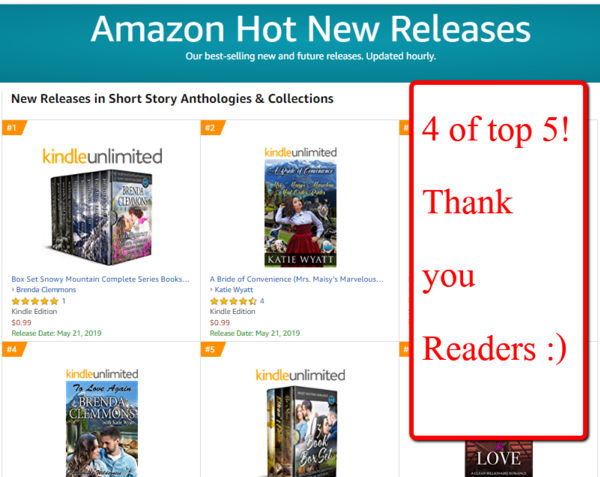Open the LOVE book cover thumbnail
Screen dimensions: 600x477
click(499, 459)
